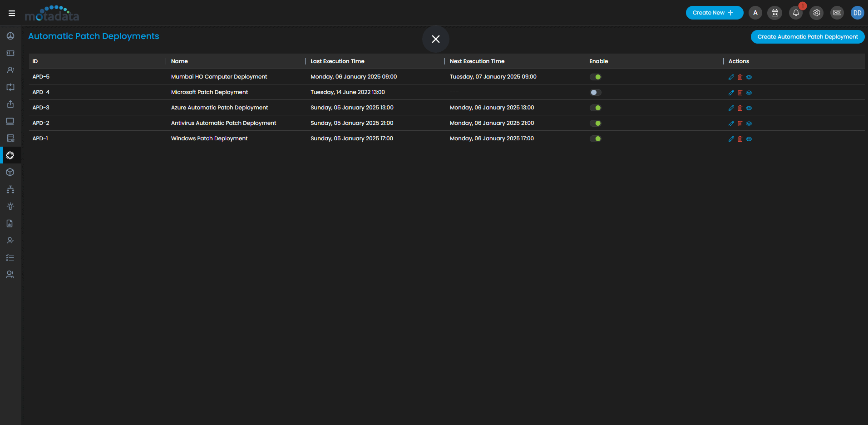Open the organization hierarchy sidebar icon
The image size is (868, 425).
click(10, 189)
